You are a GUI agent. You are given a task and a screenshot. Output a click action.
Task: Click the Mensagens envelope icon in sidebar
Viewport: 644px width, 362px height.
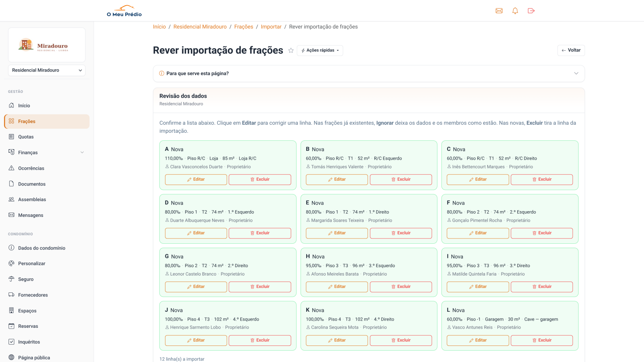[x=12, y=215]
